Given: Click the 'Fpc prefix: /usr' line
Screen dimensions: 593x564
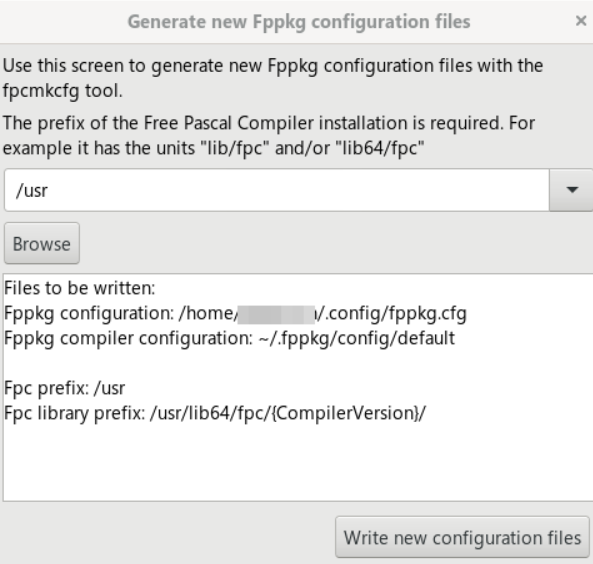Looking at the screenshot, I should click(x=65, y=388).
